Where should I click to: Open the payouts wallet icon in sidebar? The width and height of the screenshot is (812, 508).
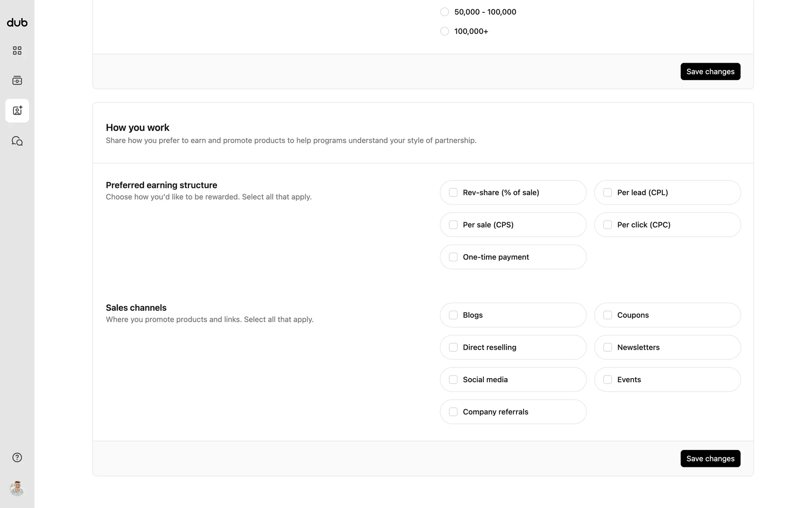(x=17, y=80)
